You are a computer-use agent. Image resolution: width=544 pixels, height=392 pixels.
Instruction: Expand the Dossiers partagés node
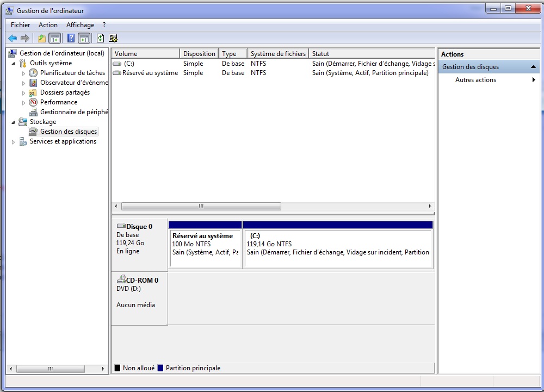[x=23, y=93]
